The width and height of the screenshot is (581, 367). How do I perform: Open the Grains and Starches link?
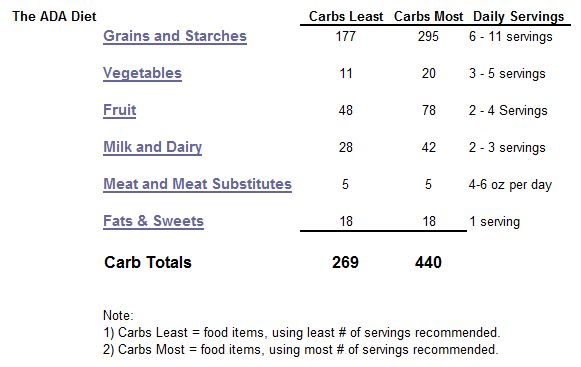pos(175,36)
